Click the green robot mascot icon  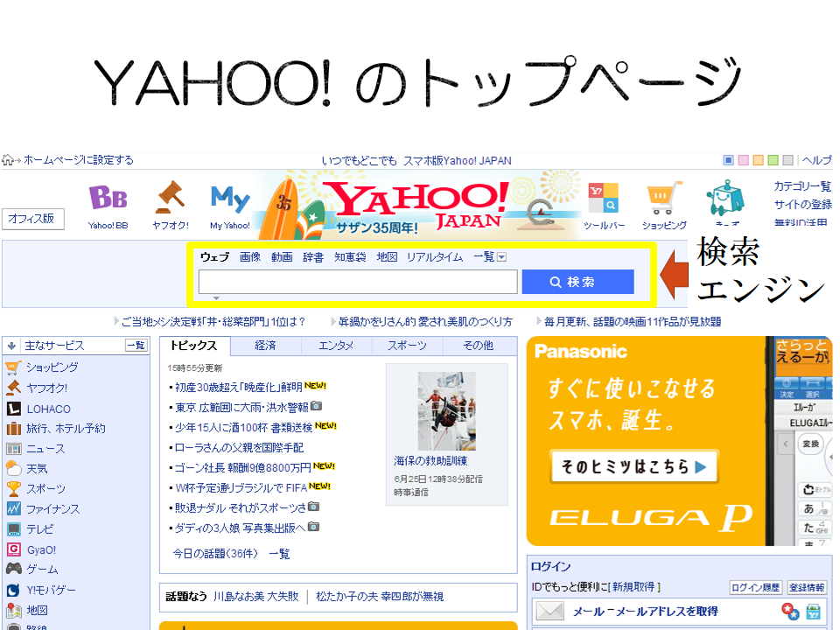point(724,198)
